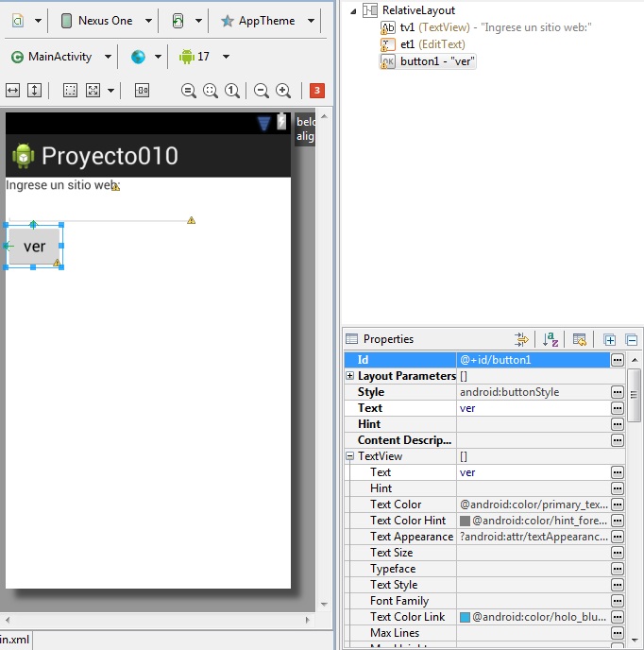The height and width of the screenshot is (650, 644).
Task: Click Text Appearance property value
Action: (533, 537)
